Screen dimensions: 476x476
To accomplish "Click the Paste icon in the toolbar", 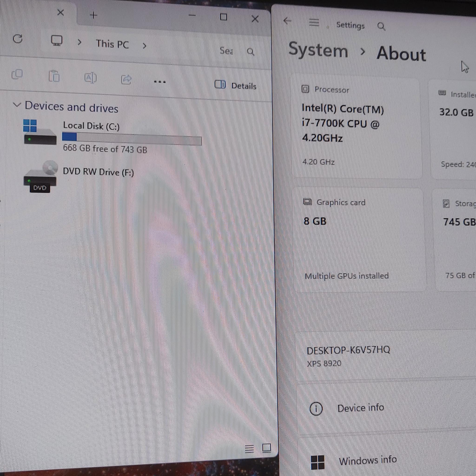I will [54, 76].
